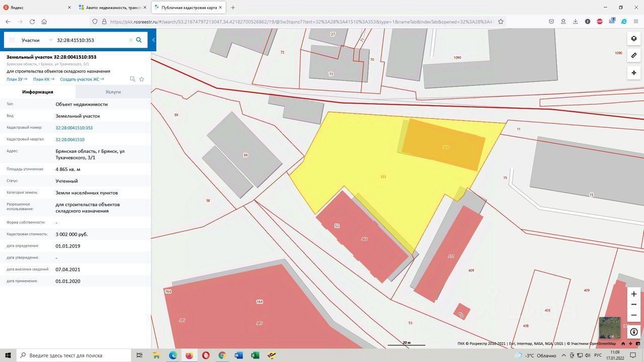
Task: Close the Публичная кадастровая карта tab
Action: pos(220,8)
